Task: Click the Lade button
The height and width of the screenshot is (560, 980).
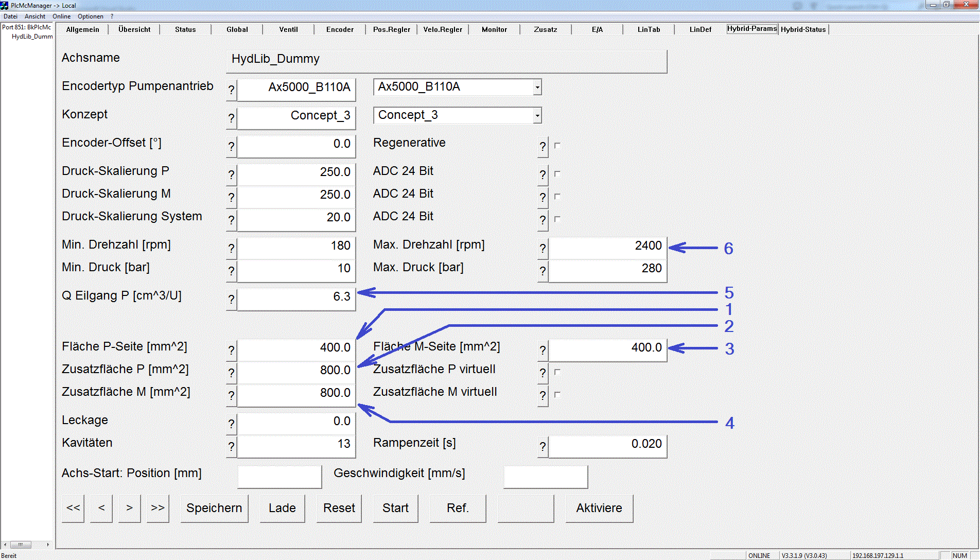Action: tap(282, 509)
